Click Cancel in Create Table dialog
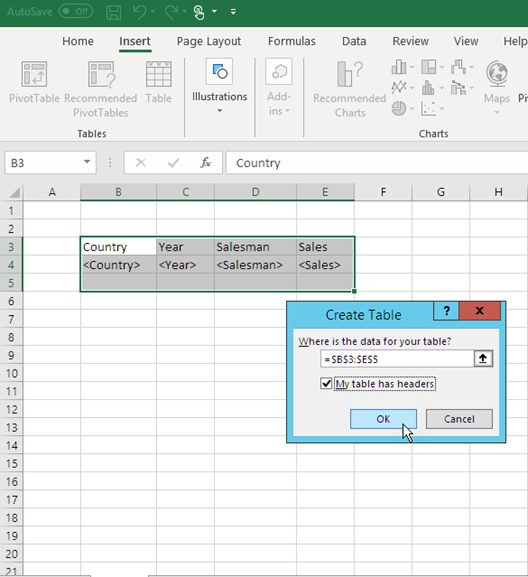Image resolution: width=528 pixels, height=577 pixels. pos(459,419)
